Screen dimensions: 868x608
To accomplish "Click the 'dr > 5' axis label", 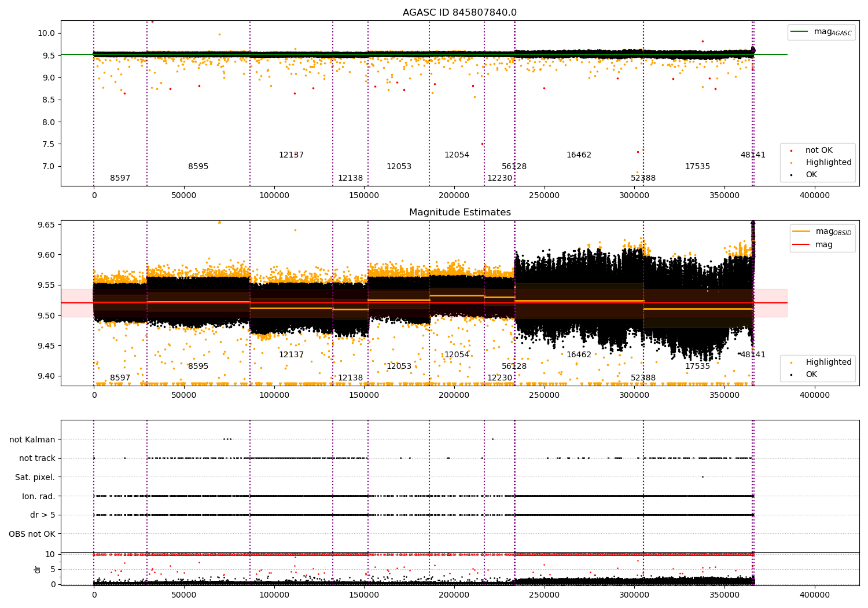I will click(43, 515).
